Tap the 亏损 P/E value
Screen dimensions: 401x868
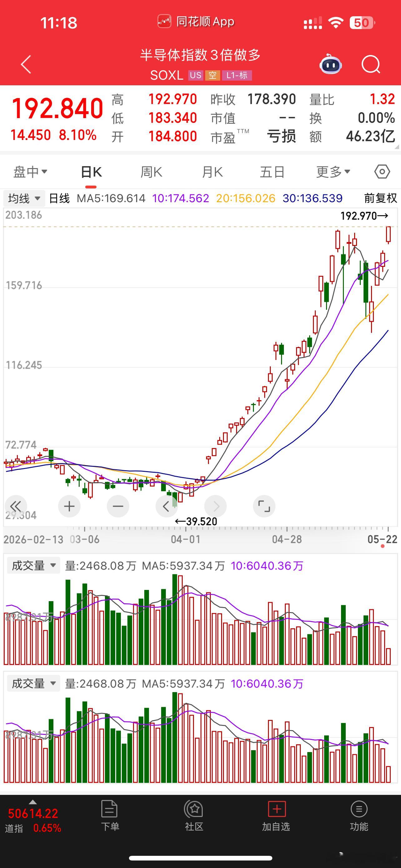point(281,137)
